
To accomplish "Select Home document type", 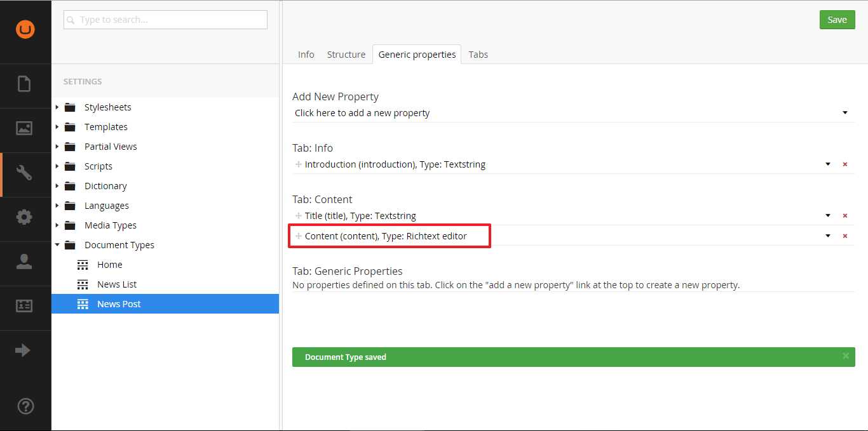I will pos(110,265).
